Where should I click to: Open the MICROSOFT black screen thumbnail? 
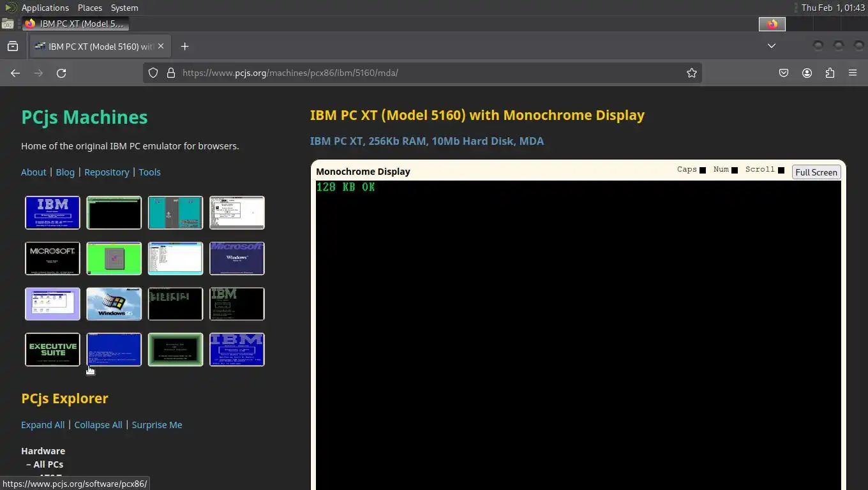point(52,258)
